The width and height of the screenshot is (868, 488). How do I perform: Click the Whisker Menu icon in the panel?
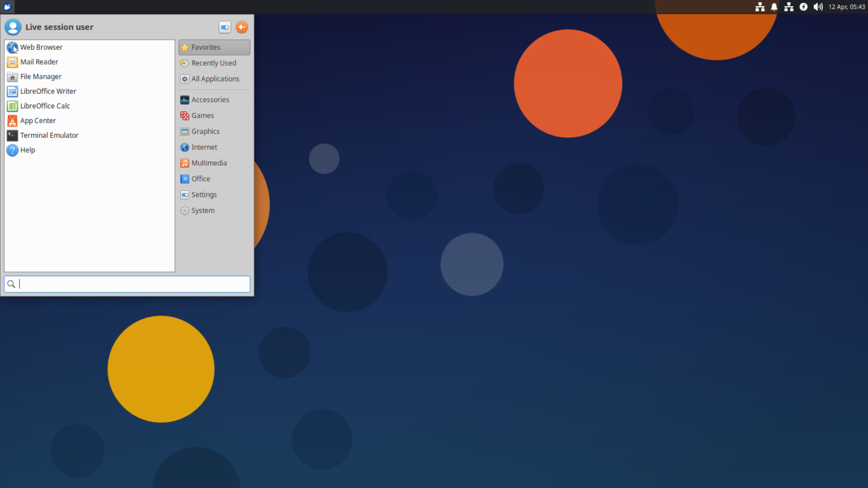(x=7, y=7)
